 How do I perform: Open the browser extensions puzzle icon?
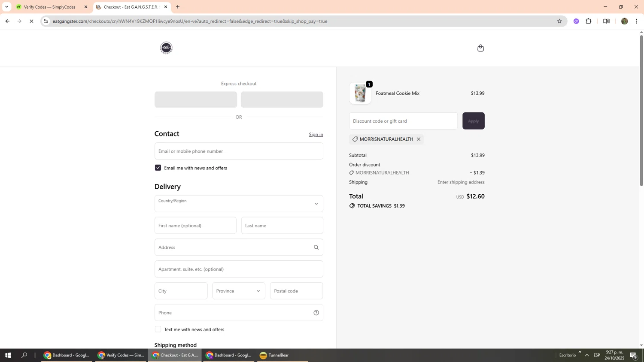coord(589,21)
